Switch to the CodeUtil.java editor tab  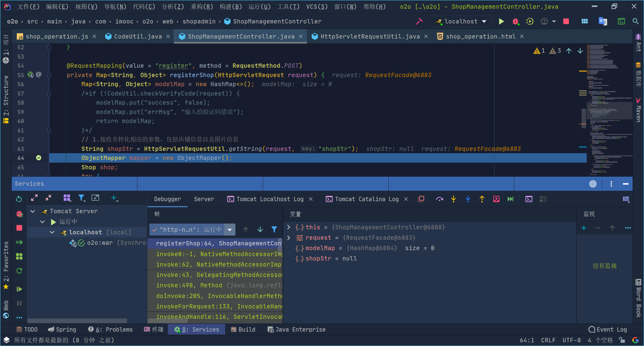(x=138, y=37)
